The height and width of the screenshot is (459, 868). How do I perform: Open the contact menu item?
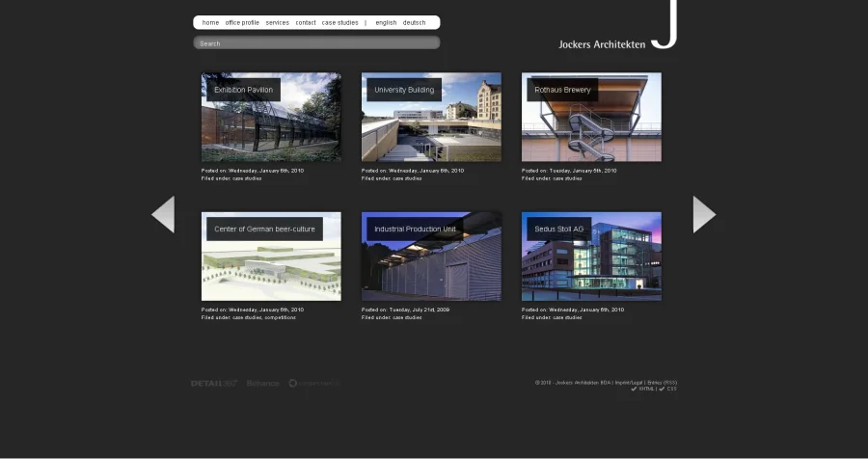tap(305, 22)
